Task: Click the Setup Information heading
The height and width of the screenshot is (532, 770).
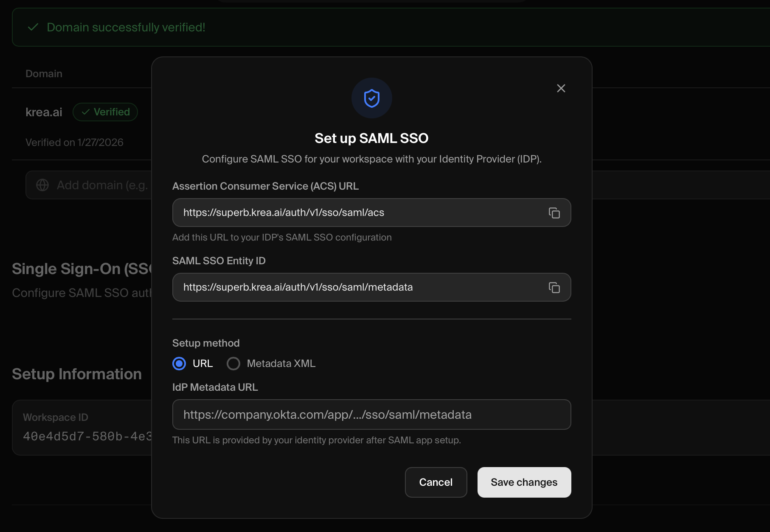Action: [77, 374]
